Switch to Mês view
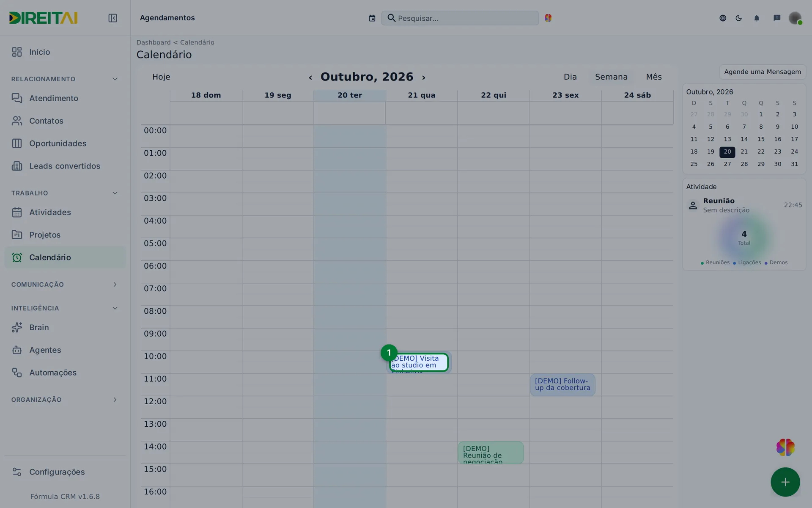812x508 pixels. click(654, 77)
